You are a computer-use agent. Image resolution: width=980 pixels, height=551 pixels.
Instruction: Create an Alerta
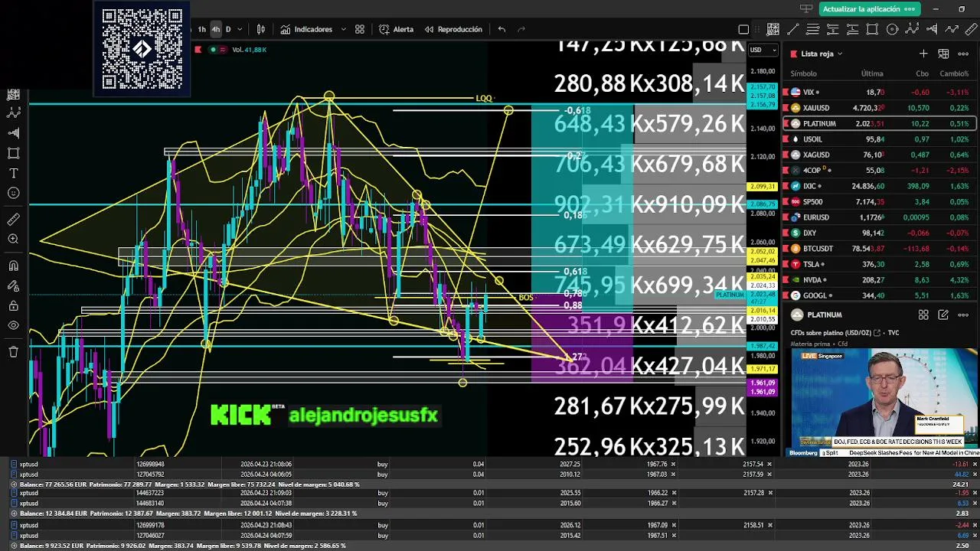coord(396,29)
